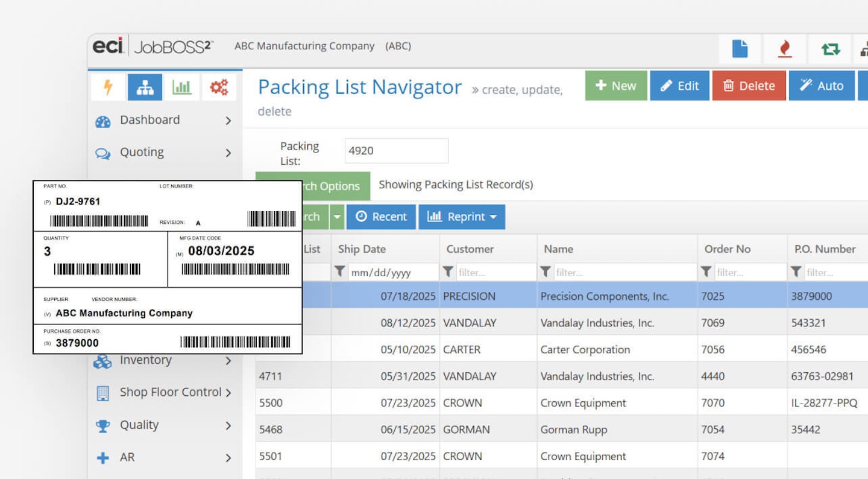
Task: Open the AR menu item
Action: [x=164, y=457]
